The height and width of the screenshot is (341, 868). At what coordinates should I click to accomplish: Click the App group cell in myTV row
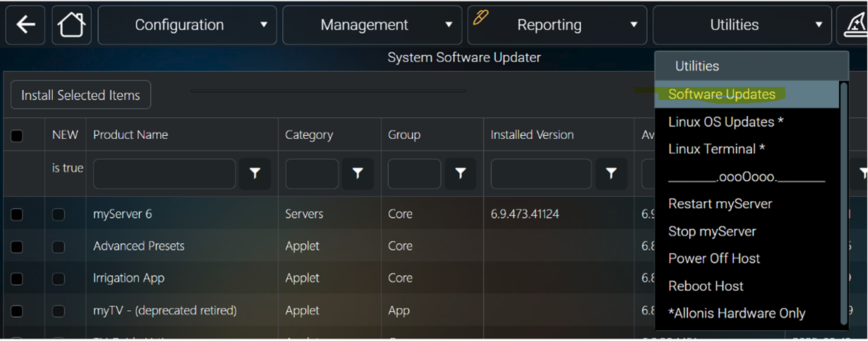point(399,311)
